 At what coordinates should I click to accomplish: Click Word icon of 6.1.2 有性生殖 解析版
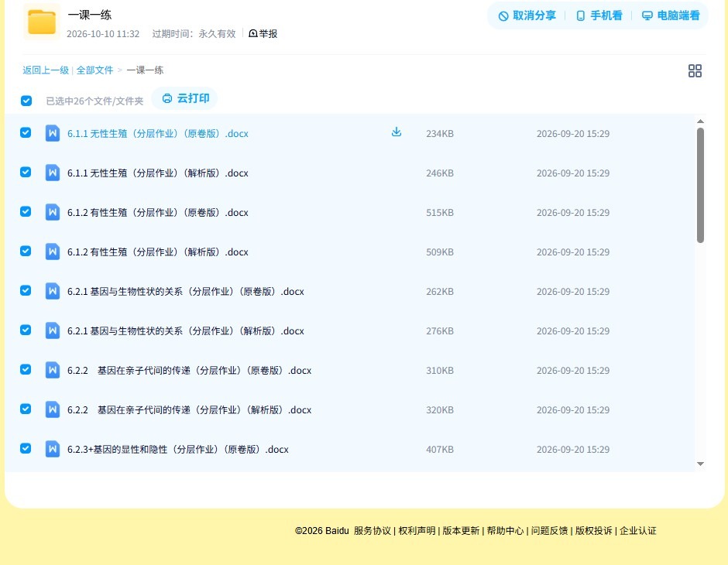(53, 252)
